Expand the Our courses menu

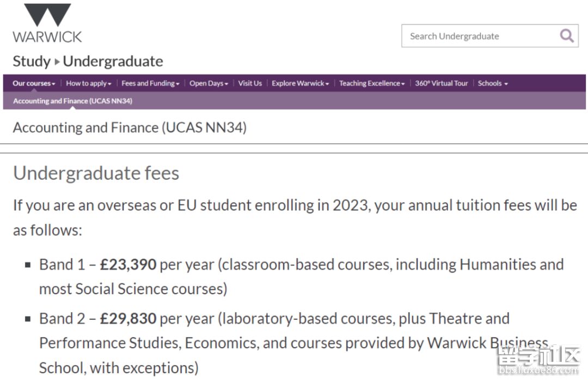click(x=34, y=83)
